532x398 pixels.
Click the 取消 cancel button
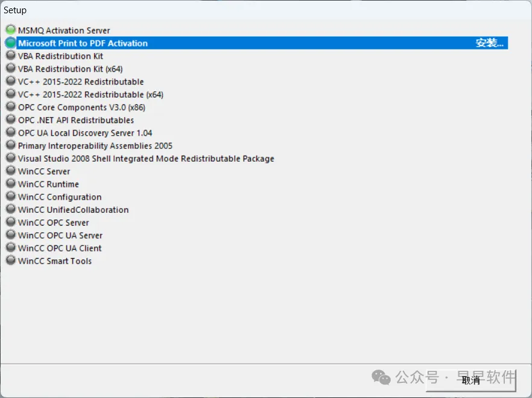[471, 381]
